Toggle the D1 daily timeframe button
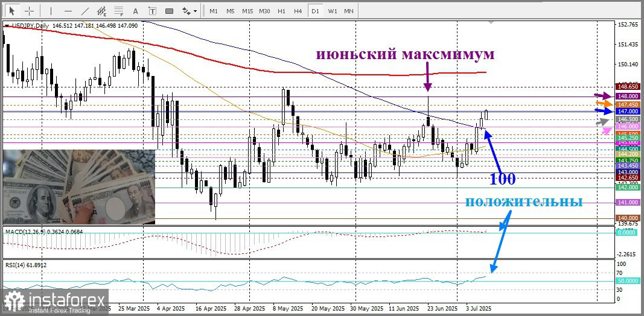This screenshot has height=316, width=644. pyautogui.click(x=315, y=11)
